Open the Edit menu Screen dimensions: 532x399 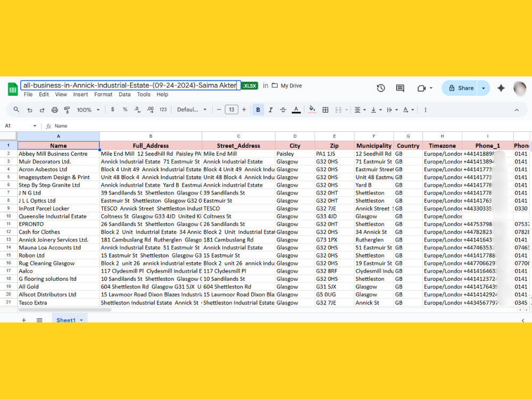tap(44, 94)
